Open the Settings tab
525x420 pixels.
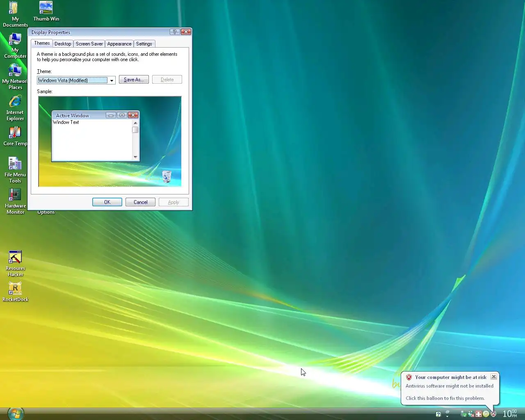[144, 44]
